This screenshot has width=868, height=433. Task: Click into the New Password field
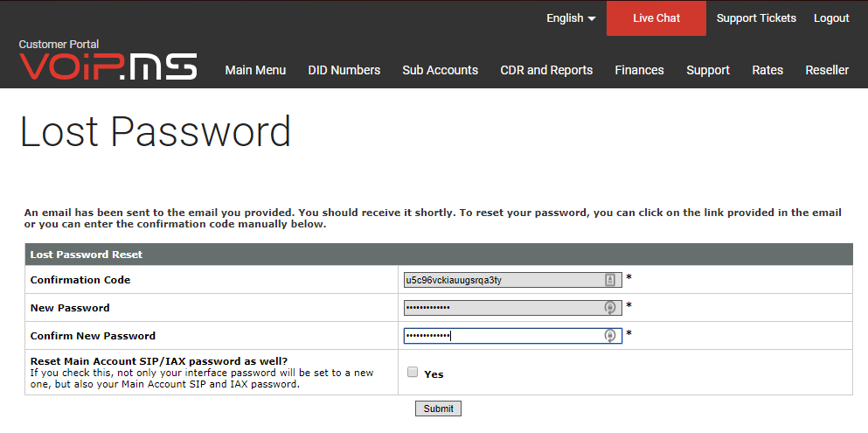502,308
